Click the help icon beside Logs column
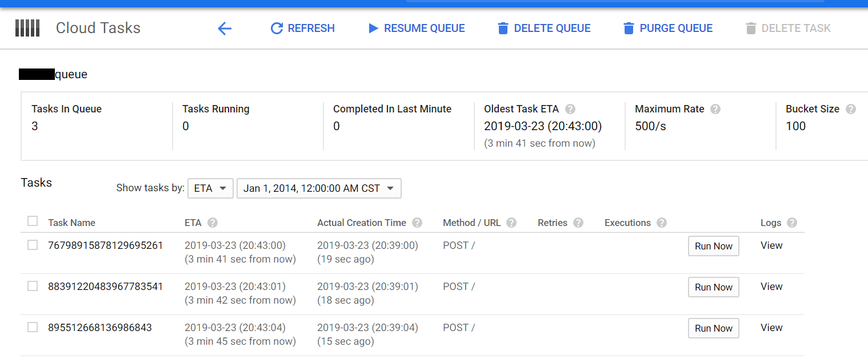Screen dimensions: 868x363 tap(791, 223)
